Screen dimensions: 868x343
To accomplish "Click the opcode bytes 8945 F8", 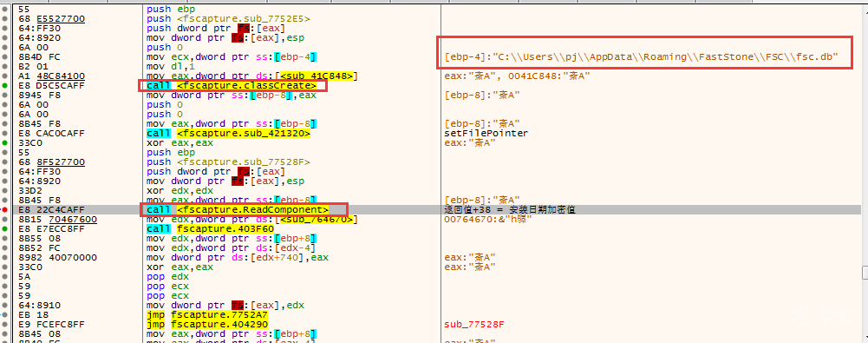I will 39,96.
